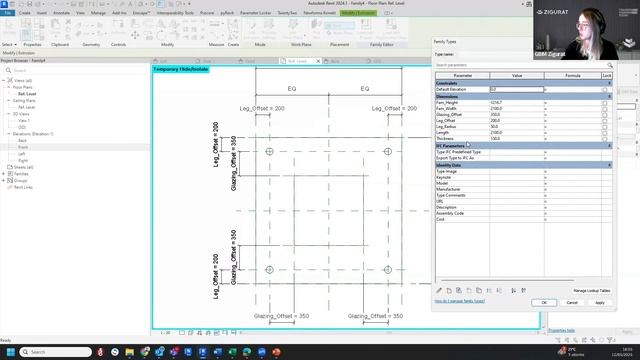
Task: Collapse the IFC Parameters group
Action: coord(609,146)
